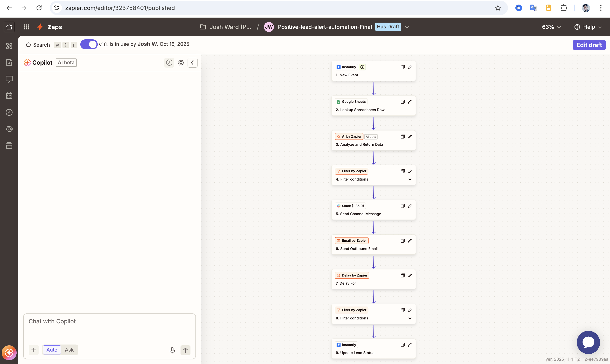Click the Search button in the editor toolbar
Viewport: 610px width, 364px height.
point(38,45)
